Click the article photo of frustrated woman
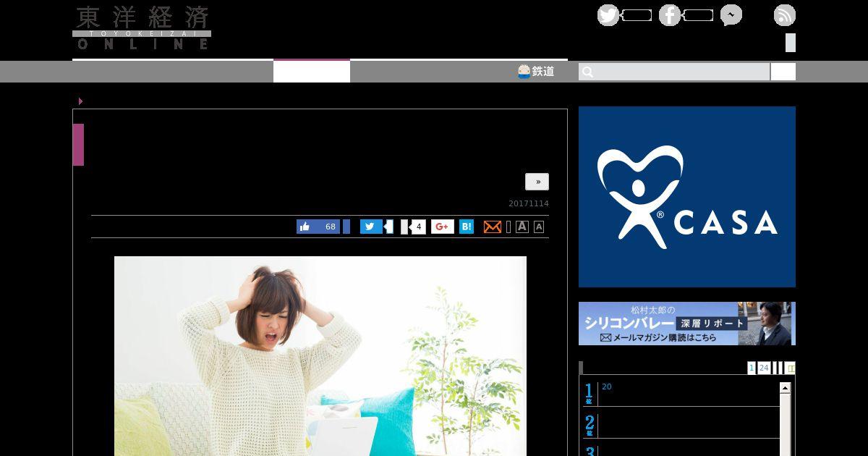This screenshot has width=868, height=456. tap(320, 356)
